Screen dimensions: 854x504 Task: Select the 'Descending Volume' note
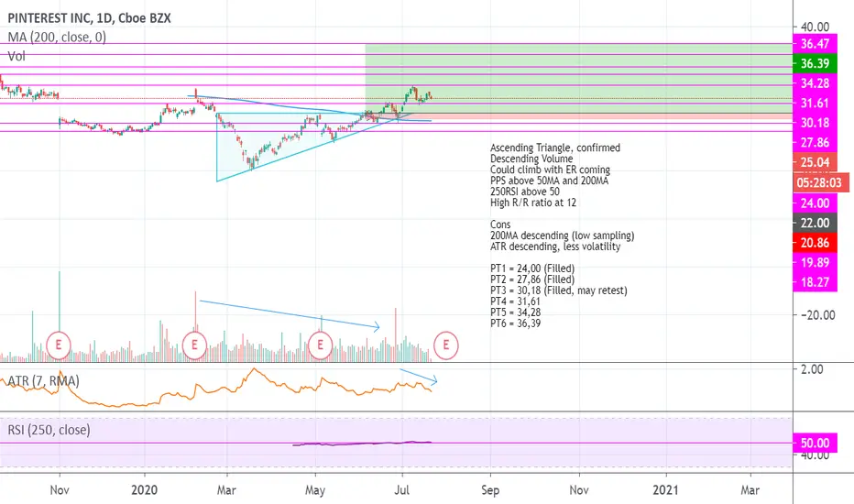click(531, 159)
